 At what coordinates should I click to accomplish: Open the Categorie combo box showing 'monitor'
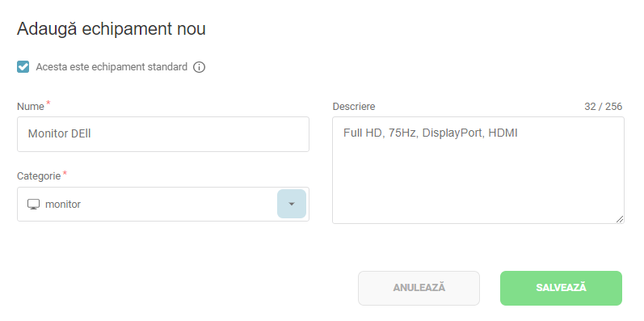[x=163, y=205]
